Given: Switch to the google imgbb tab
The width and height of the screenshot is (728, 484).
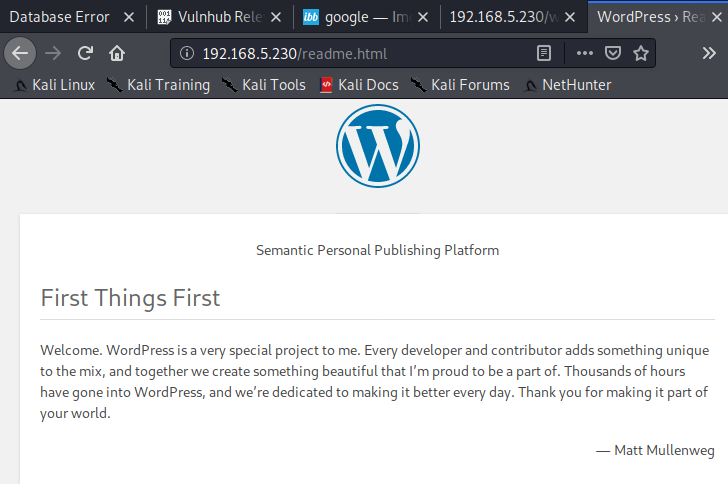Looking at the screenshot, I should (367, 17).
